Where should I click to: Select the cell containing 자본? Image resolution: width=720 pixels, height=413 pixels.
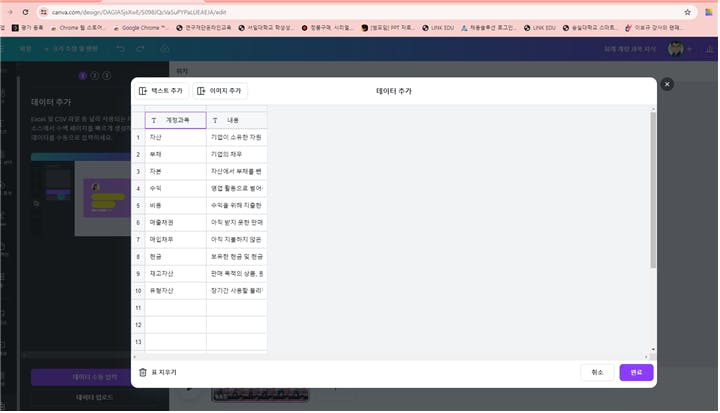175,171
